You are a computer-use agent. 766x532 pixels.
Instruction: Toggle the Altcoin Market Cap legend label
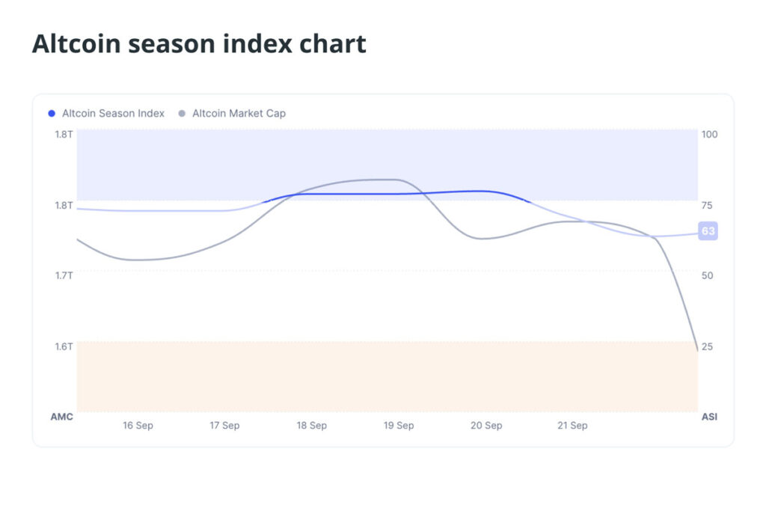point(239,114)
